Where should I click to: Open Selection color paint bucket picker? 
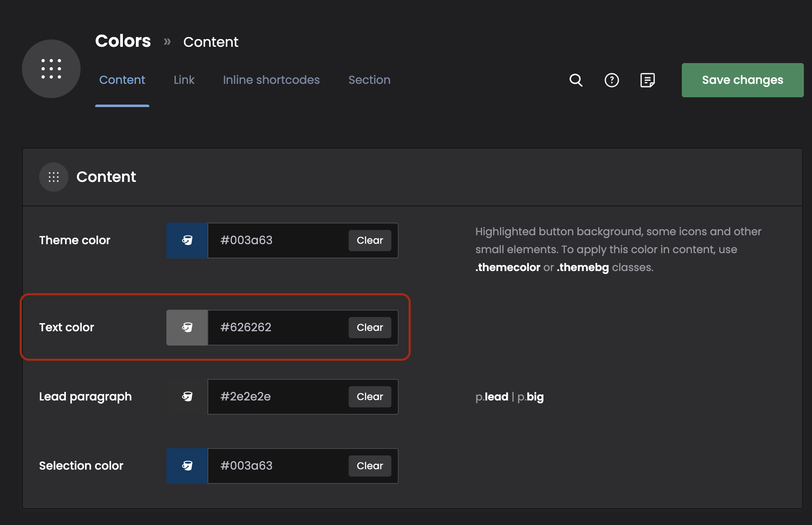(x=187, y=466)
